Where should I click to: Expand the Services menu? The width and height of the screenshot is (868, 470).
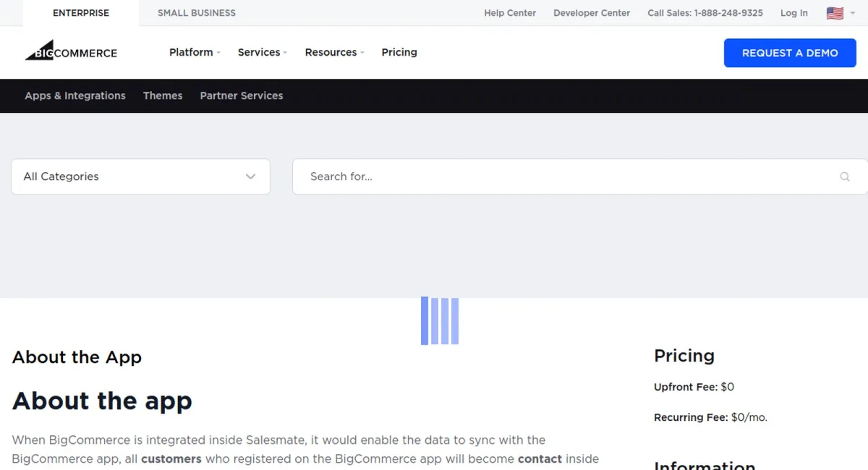(263, 52)
